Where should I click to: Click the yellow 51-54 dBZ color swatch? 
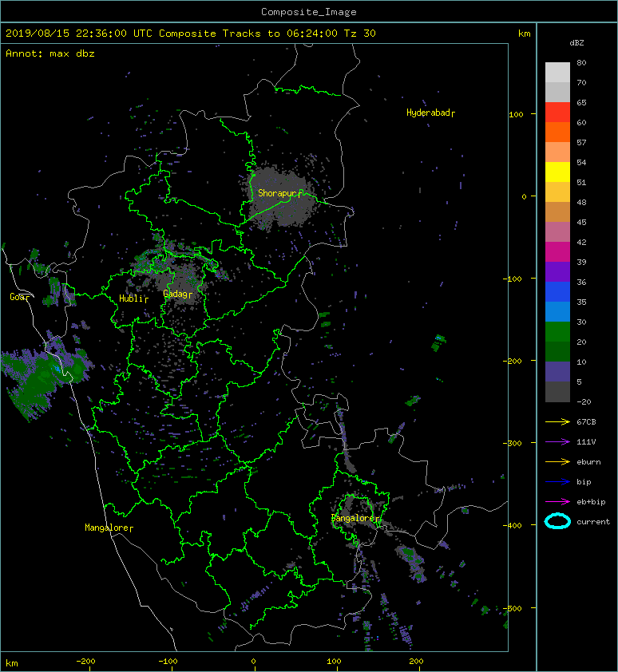point(557,172)
